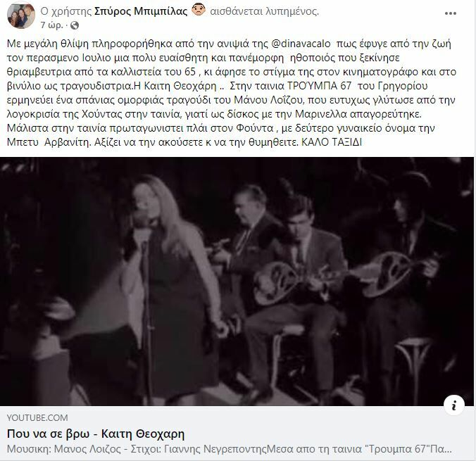Click the globe public audience icon
Image resolution: width=476 pixels, height=461 pixels.
point(75,25)
